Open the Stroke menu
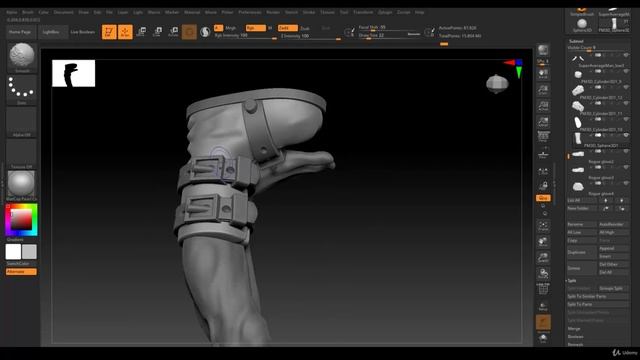 [x=309, y=12]
